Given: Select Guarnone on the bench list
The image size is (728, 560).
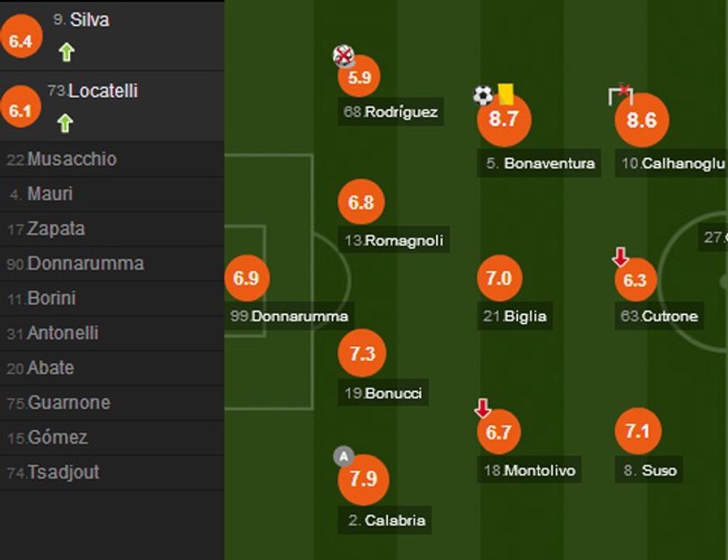Looking at the screenshot, I should tap(68, 403).
